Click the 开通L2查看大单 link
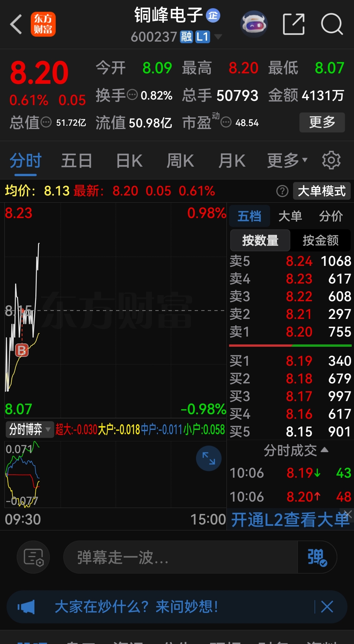354x644 pixels. (290, 520)
